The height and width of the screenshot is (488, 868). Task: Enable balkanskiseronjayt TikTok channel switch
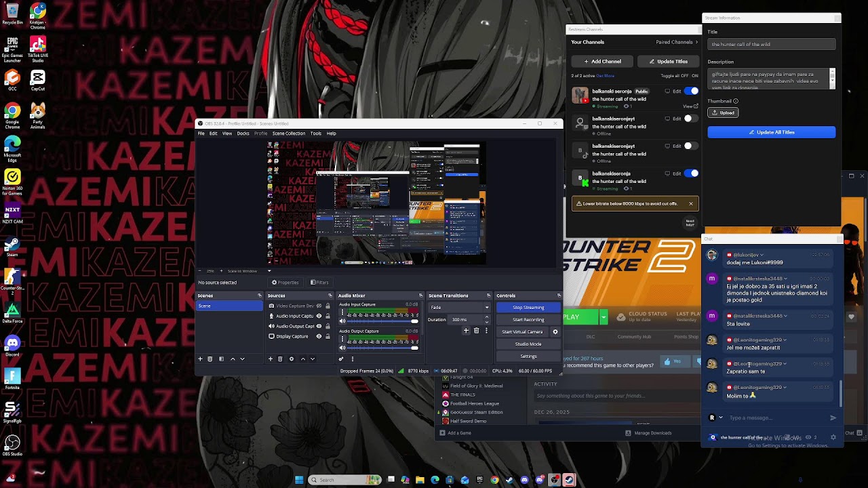point(691,146)
